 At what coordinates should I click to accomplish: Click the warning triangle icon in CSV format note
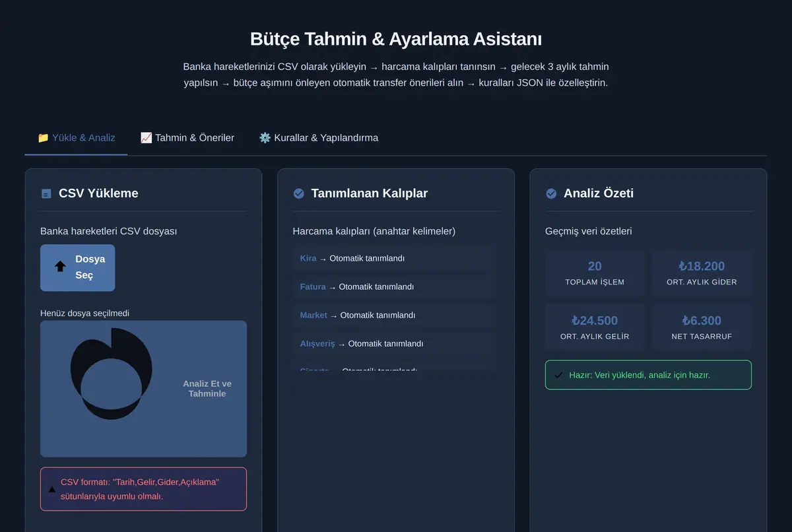(51, 489)
